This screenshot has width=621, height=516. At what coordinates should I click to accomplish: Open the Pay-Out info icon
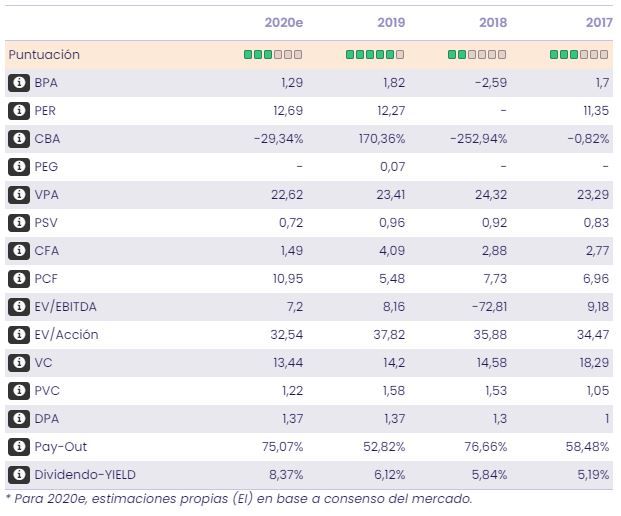click(18, 447)
